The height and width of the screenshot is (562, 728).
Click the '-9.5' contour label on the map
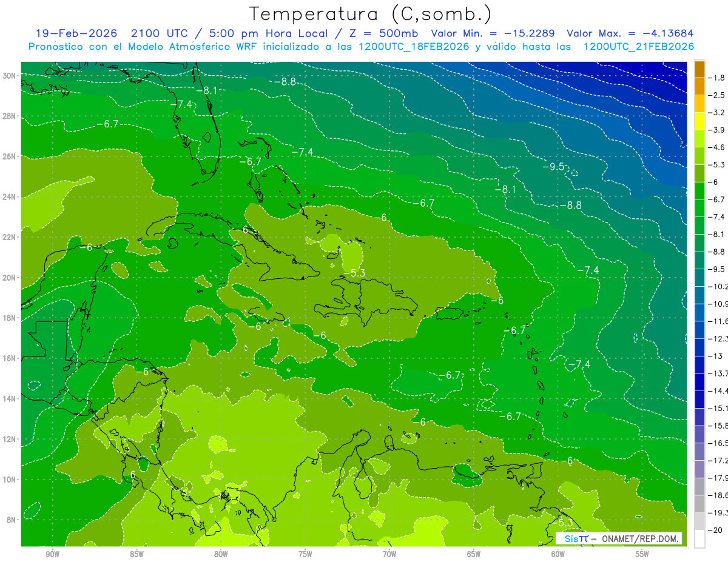[x=553, y=167]
